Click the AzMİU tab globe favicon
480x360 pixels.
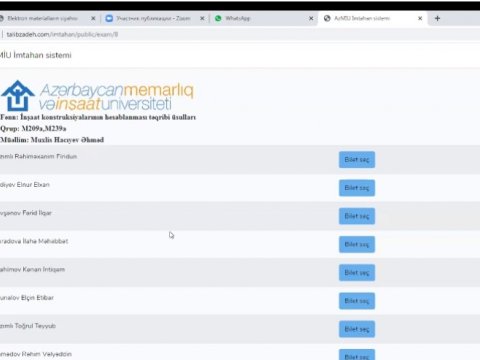pyautogui.click(x=327, y=18)
